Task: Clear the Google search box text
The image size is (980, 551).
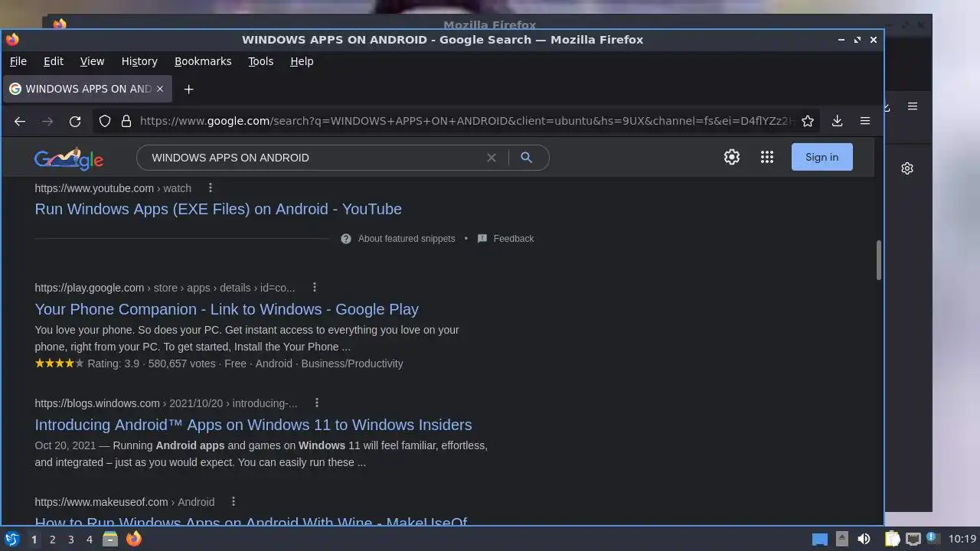Action: [x=492, y=158]
